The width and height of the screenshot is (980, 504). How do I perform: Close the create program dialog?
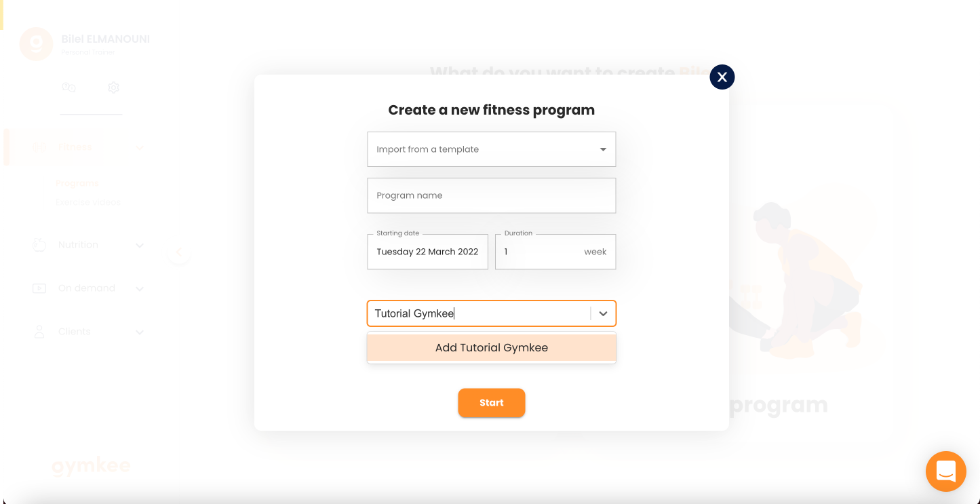(x=722, y=77)
